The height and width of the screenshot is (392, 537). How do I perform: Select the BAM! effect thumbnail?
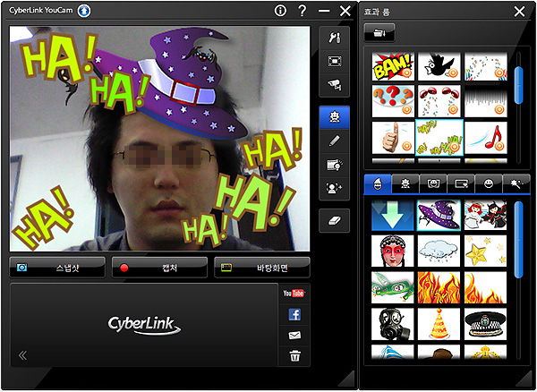(393, 66)
